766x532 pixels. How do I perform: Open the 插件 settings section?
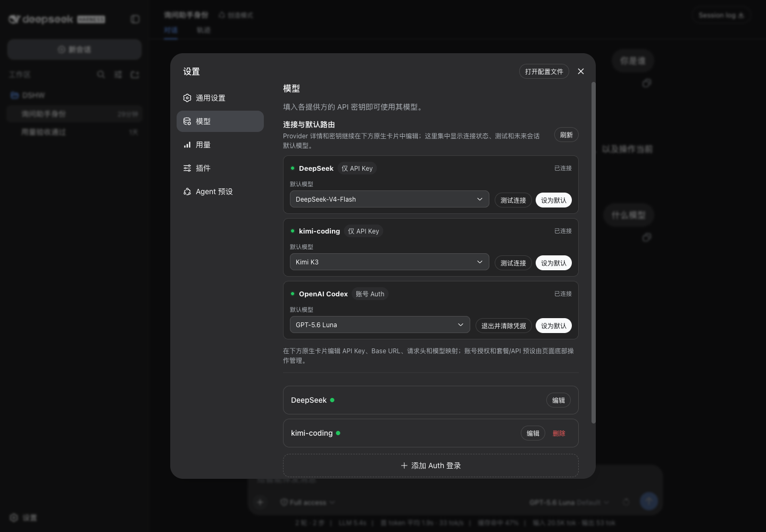click(x=220, y=168)
